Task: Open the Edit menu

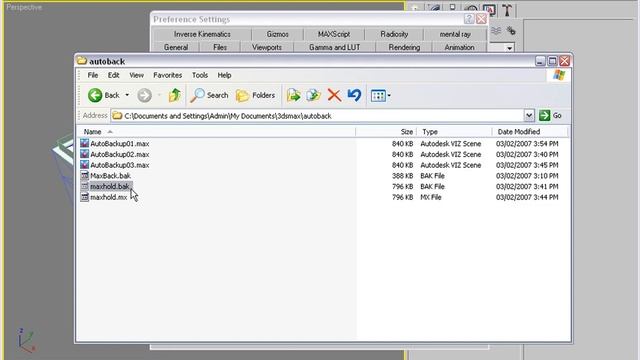Action: pyautogui.click(x=113, y=75)
